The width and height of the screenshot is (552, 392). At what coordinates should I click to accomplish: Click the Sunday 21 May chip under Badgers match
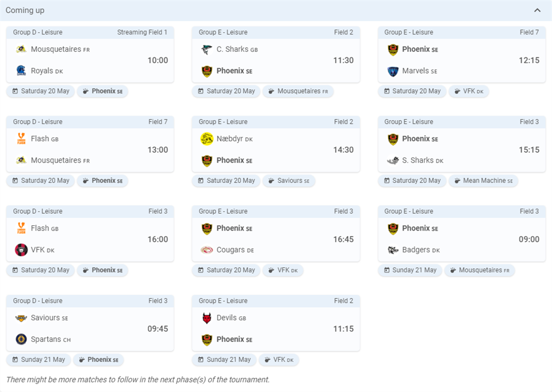[x=409, y=270]
